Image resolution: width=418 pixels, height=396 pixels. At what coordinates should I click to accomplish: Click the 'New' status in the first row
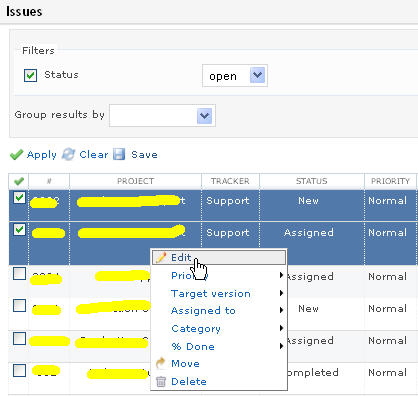coord(308,201)
